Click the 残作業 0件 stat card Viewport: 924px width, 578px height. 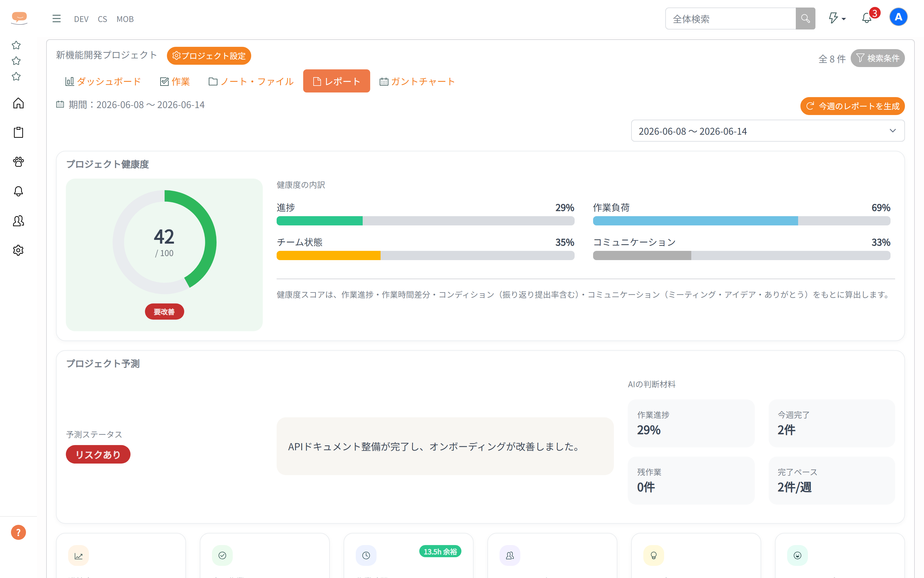pos(691,481)
